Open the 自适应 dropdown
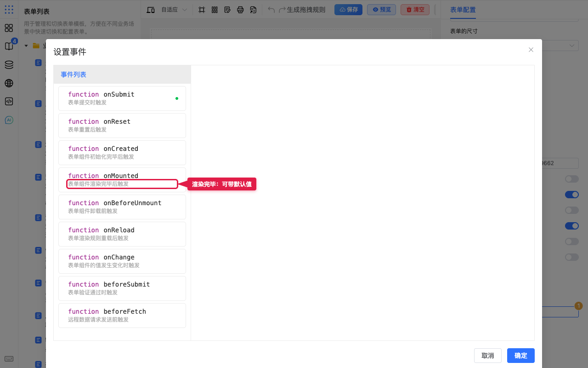Viewport: 588px width, 368px height. point(174,10)
